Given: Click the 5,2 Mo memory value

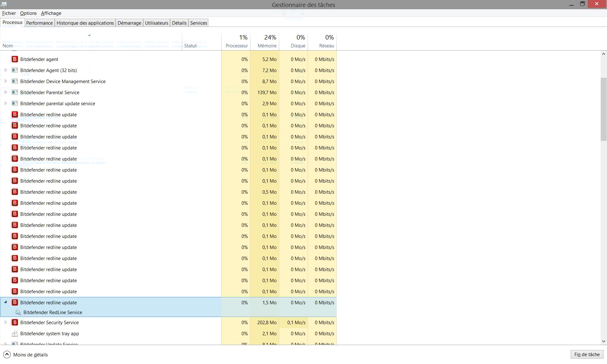Looking at the screenshot, I should coord(269,59).
